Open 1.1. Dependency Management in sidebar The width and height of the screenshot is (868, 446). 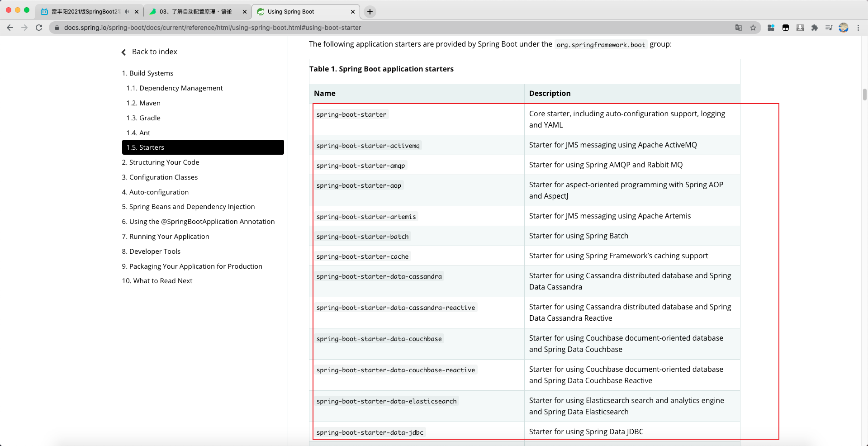pyautogui.click(x=175, y=88)
